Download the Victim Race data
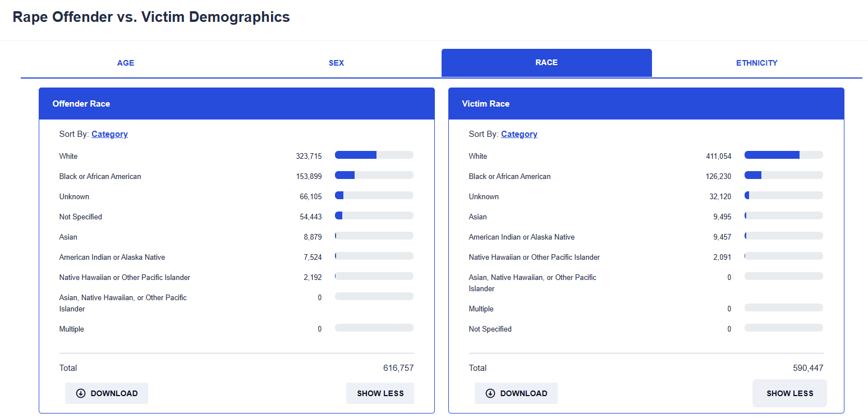This screenshot has height=418, width=868. pyautogui.click(x=516, y=393)
